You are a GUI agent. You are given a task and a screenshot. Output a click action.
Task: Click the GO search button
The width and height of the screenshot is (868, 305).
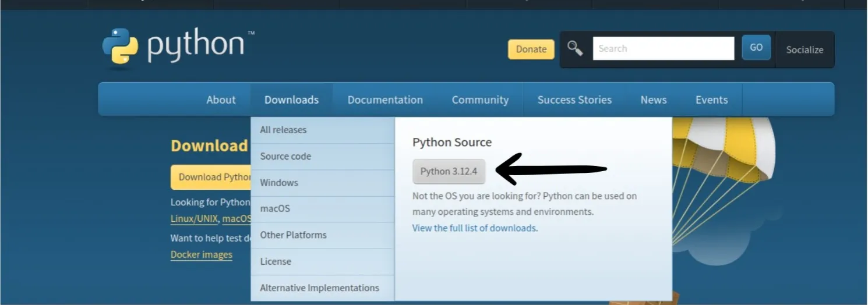(x=756, y=48)
